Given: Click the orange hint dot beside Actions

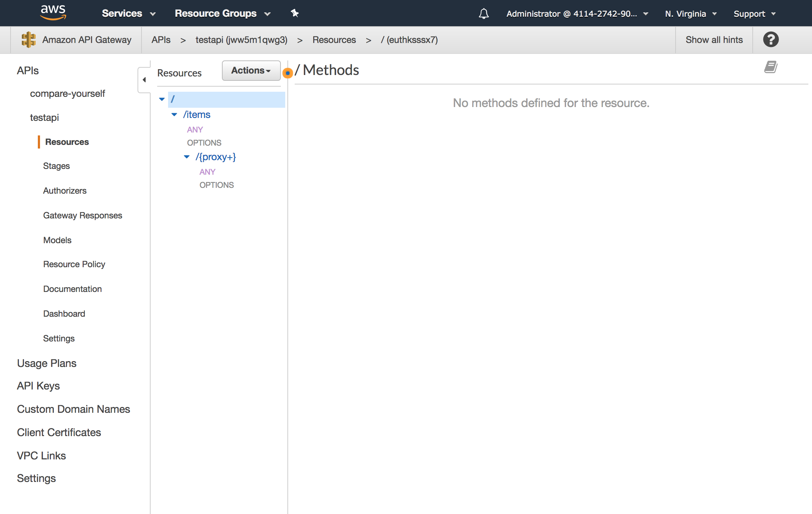Looking at the screenshot, I should [x=287, y=73].
